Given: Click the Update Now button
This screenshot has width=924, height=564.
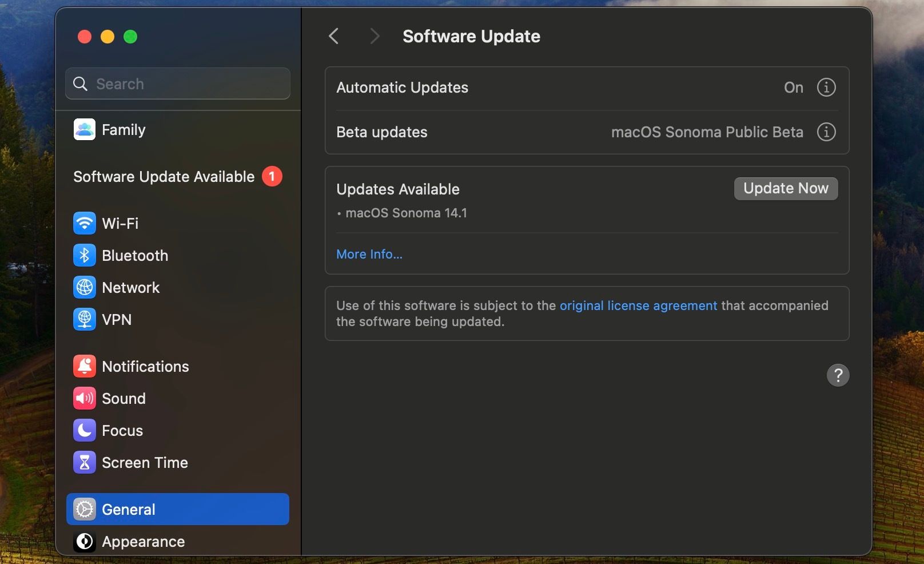Looking at the screenshot, I should tap(785, 188).
